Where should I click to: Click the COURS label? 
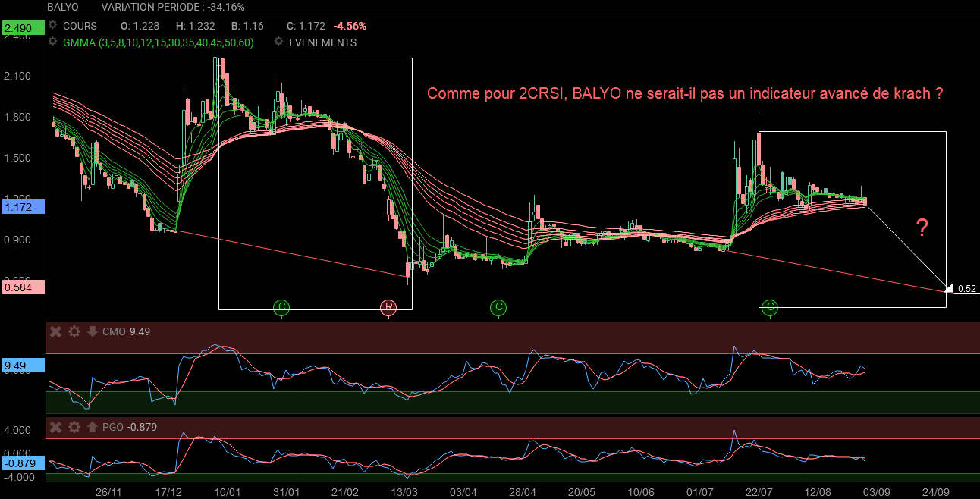80,26
